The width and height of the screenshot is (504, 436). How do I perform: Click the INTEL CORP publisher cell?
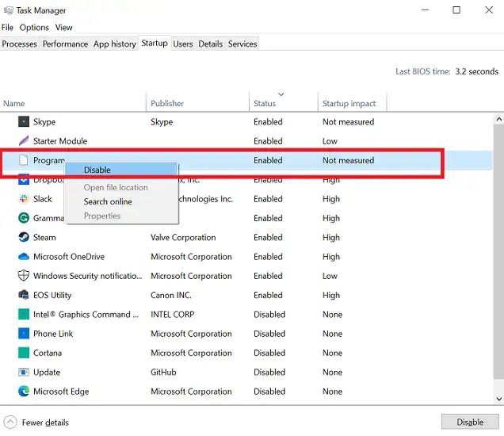173,314
